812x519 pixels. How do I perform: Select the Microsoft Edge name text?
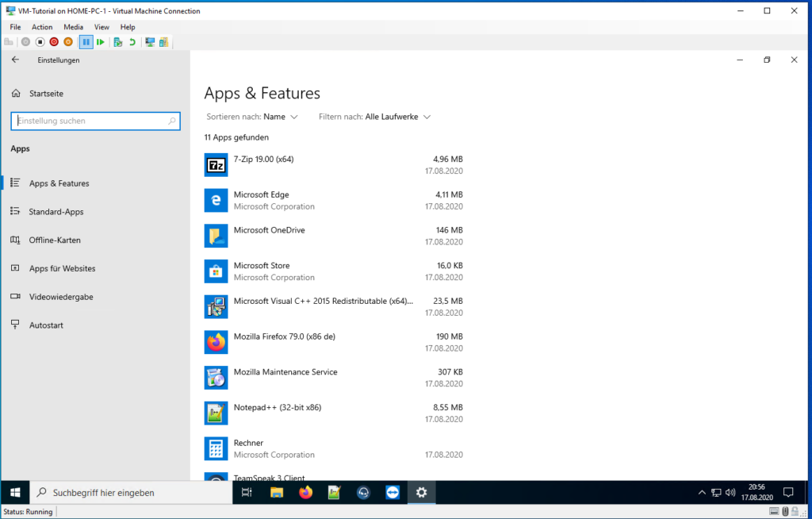click(262, 194)
